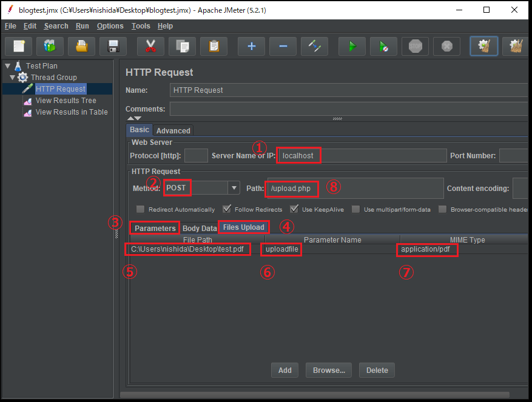Select the Thread Group tree item

pos(53,78)
